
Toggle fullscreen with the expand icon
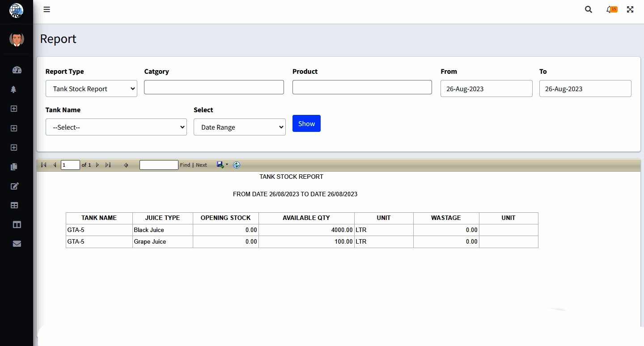point(630,9)
